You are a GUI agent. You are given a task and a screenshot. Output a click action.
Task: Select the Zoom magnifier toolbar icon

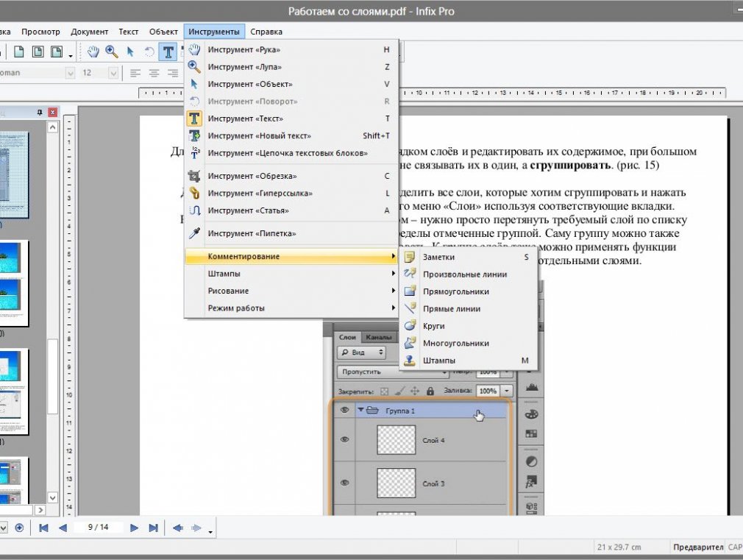[112, 52]
